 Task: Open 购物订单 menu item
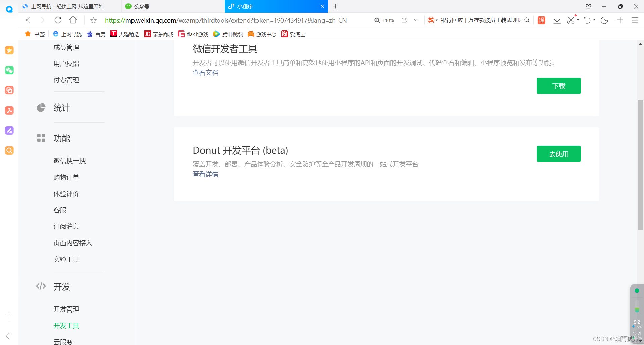tap(66, 177)
